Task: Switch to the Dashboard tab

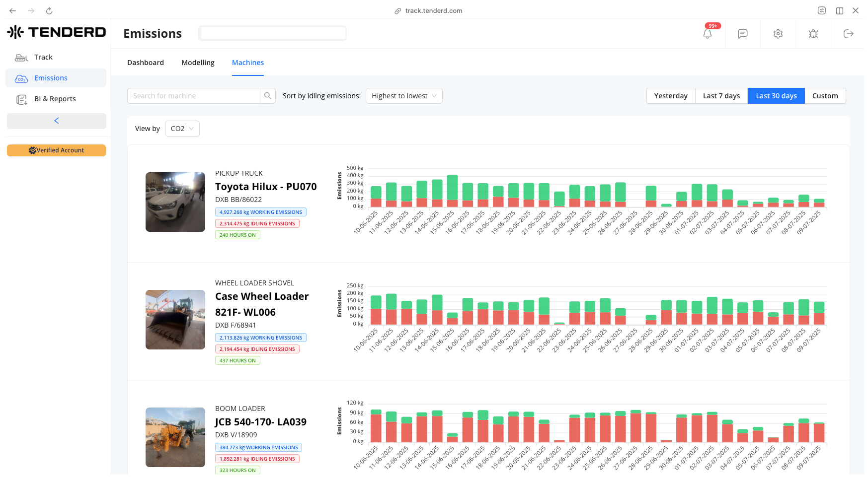Action: (x=146, y=63)
